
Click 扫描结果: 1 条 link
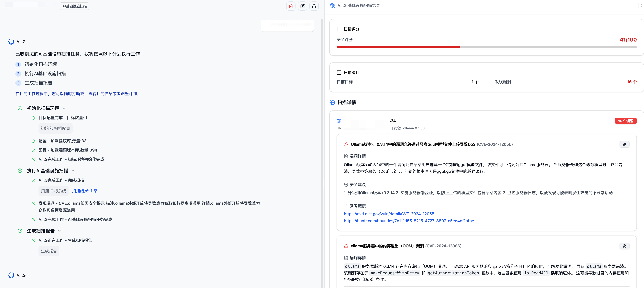[x=85, y=191]
